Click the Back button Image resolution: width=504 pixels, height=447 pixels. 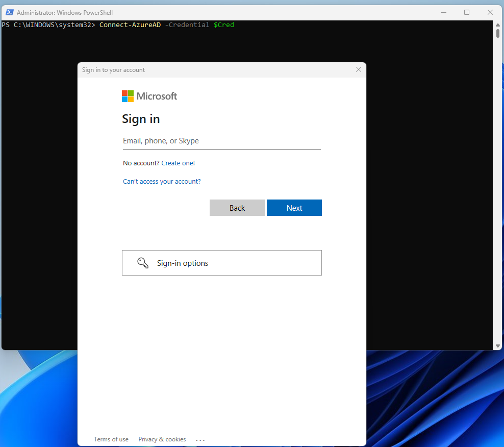237,208
